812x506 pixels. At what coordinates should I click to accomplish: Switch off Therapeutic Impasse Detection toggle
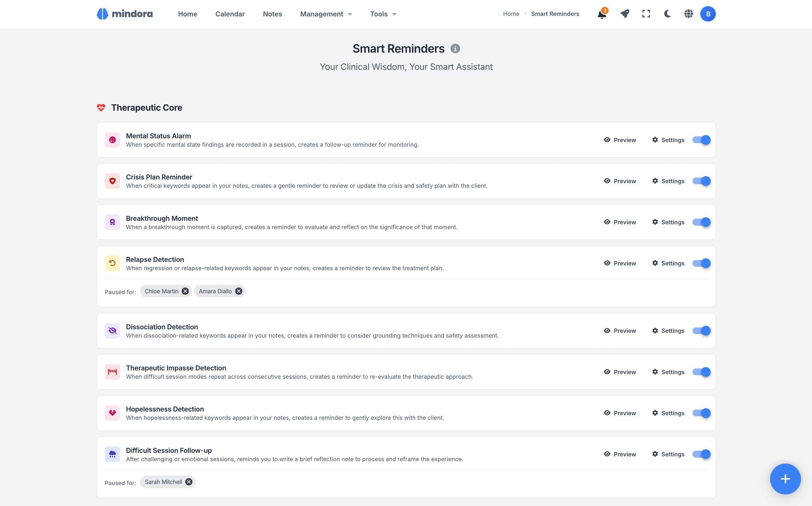(701, 372)
